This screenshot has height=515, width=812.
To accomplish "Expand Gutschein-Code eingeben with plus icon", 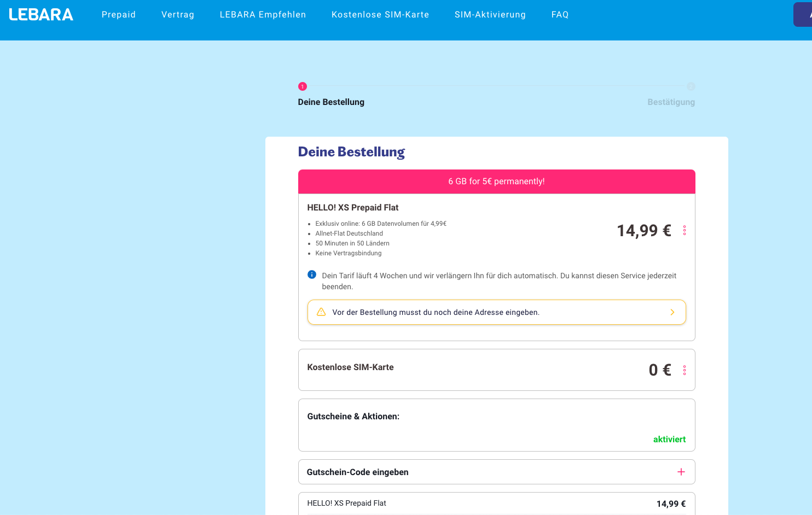I will click(x=681, y=472).
